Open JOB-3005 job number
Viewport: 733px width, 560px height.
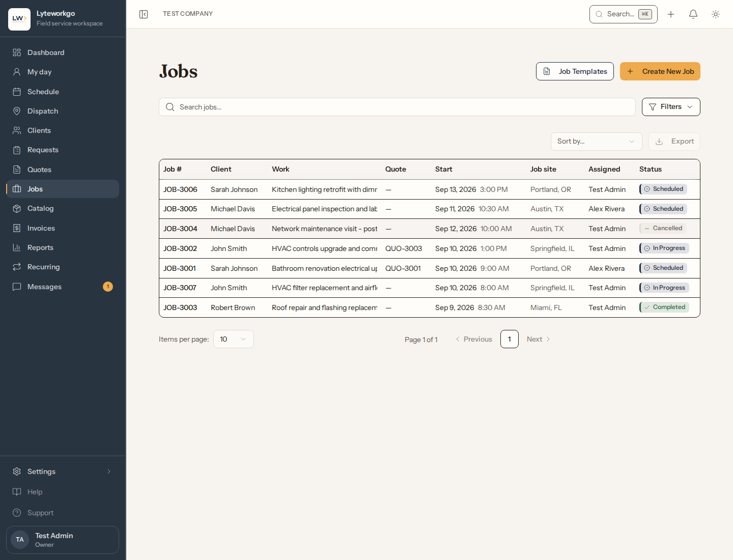coord(180,209)
